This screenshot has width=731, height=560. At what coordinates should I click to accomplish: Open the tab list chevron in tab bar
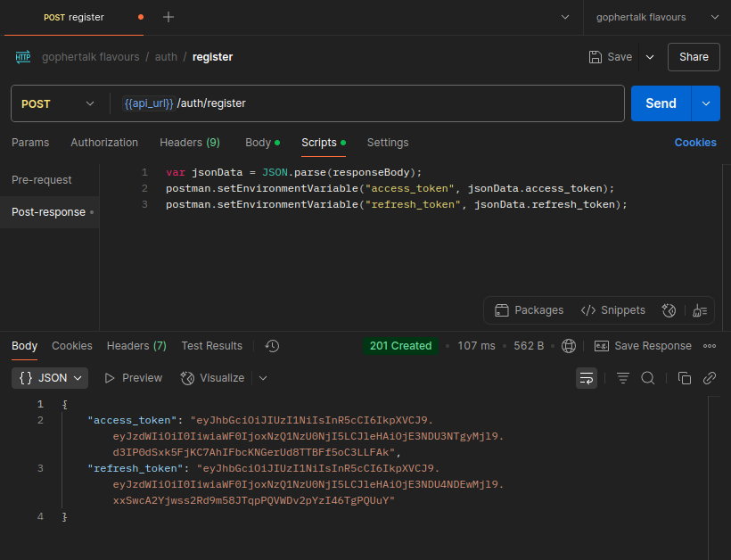tap(565, 17)
